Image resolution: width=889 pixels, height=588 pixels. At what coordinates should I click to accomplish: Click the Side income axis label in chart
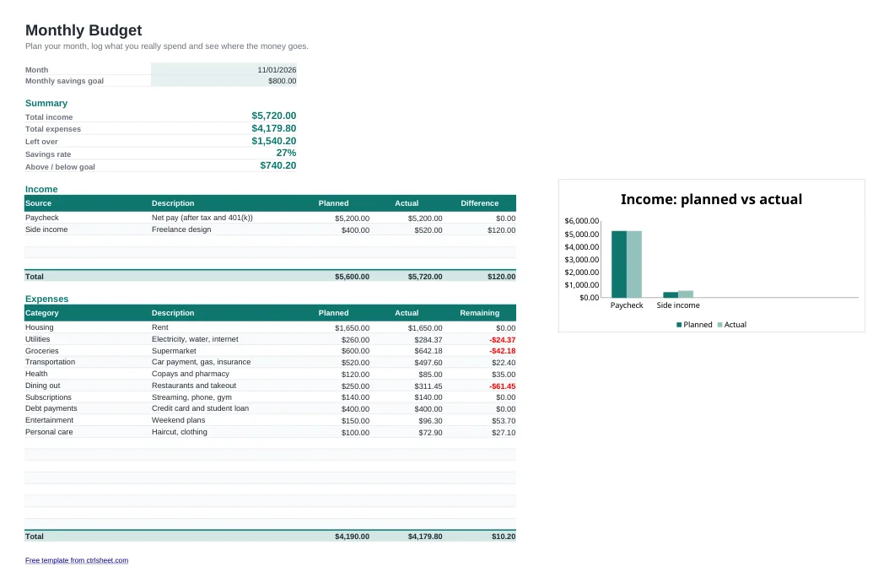point(678,305)
